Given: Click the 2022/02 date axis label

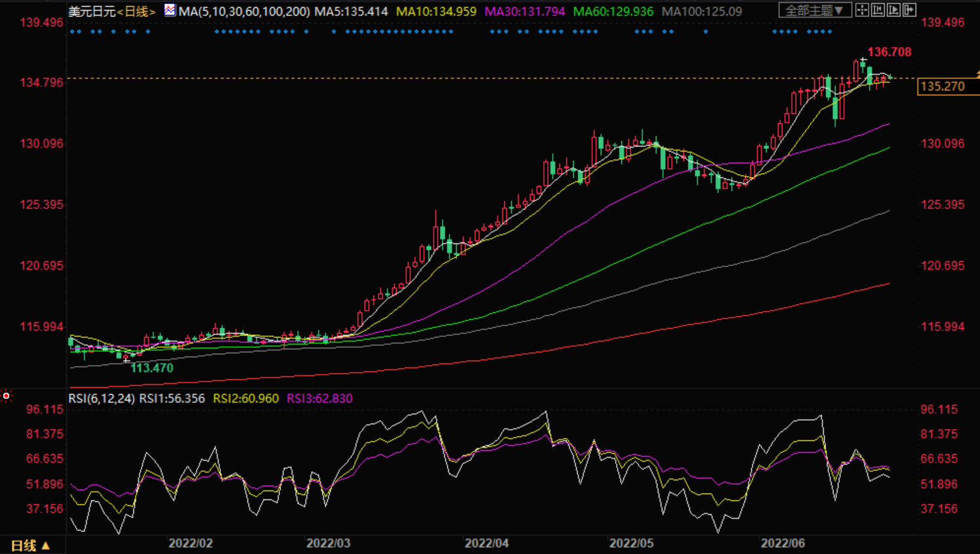Looking at the screenshot, I should 191,543.
